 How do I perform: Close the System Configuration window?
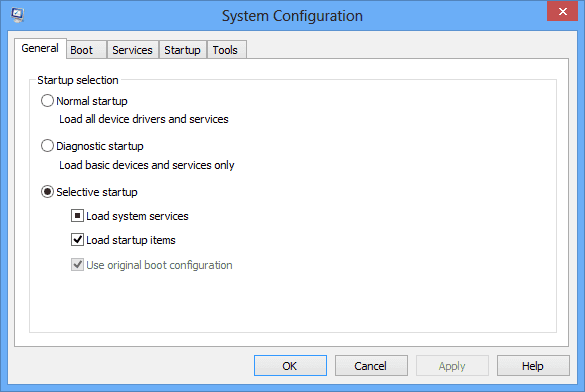coord(562,11)
